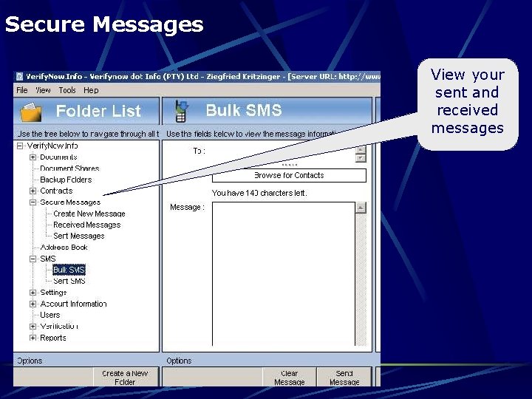Collapse the SMS tree node
The height and width of the screenshot is (399, 532).
coord(33,259)
